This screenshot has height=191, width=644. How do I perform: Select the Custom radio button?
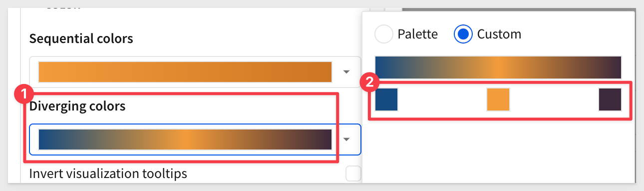click(x=463, y=34)
